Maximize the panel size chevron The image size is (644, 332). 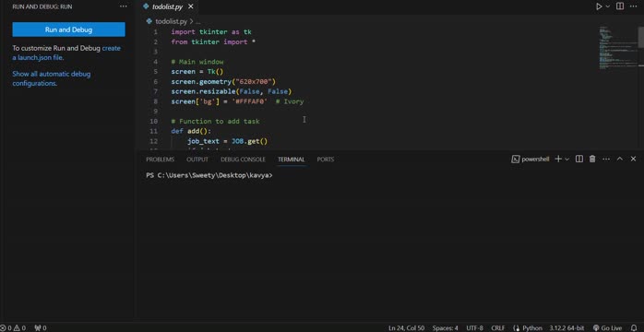click(620, 160)
